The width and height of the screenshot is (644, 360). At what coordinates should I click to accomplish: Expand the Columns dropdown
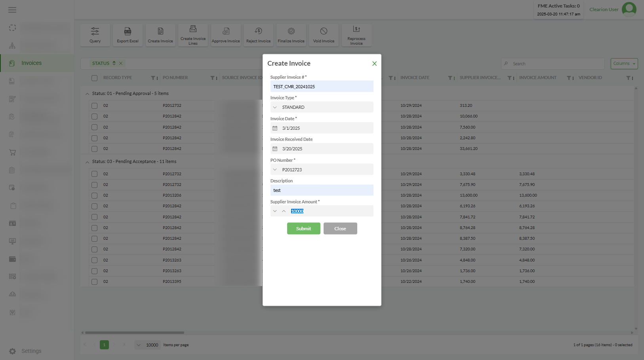pyautogui.click(x=624, y=63)
